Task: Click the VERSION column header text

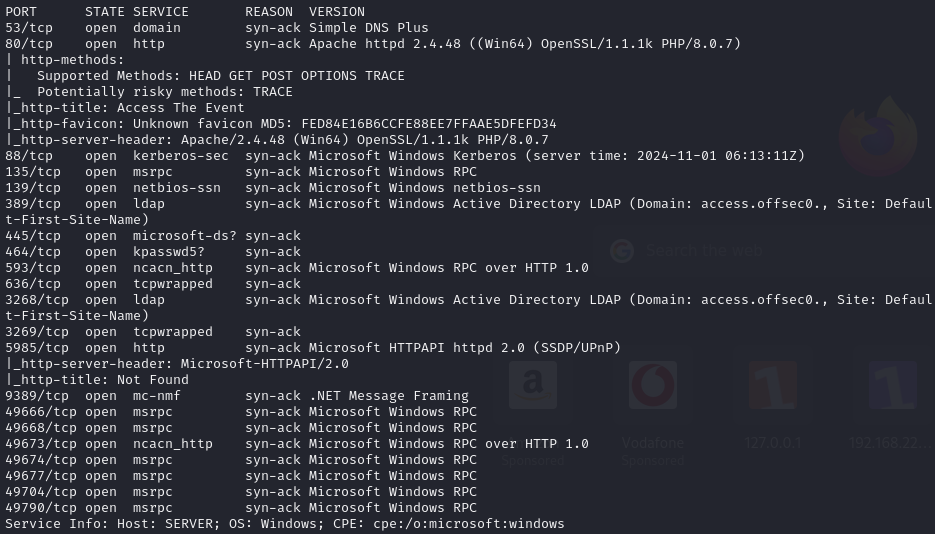Action: (337, 12)
